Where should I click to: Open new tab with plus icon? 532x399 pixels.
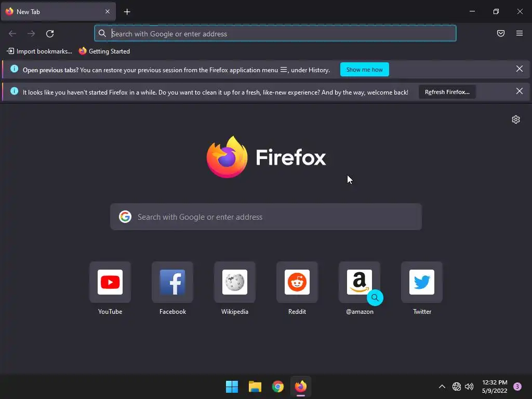point(127,12)
